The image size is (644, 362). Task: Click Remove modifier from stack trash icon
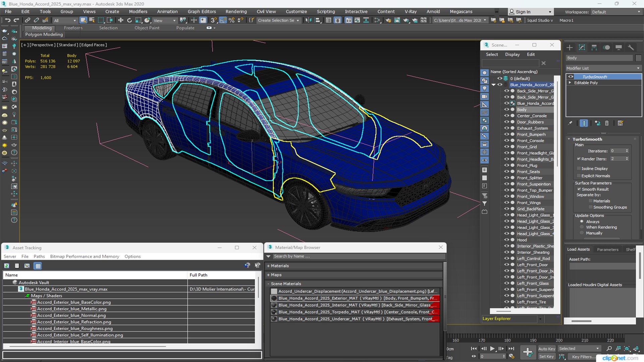(x=607, y=123)
